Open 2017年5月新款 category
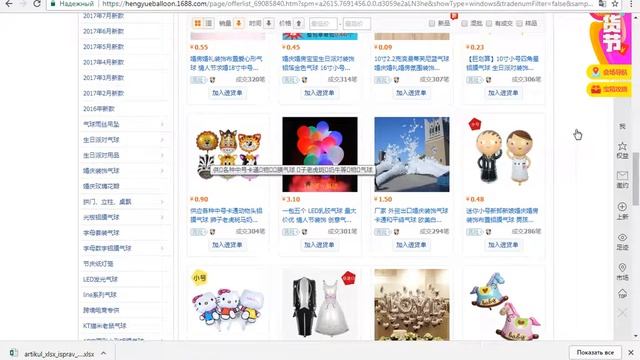This screenshot has height=360, width=640. click(103, 47)
